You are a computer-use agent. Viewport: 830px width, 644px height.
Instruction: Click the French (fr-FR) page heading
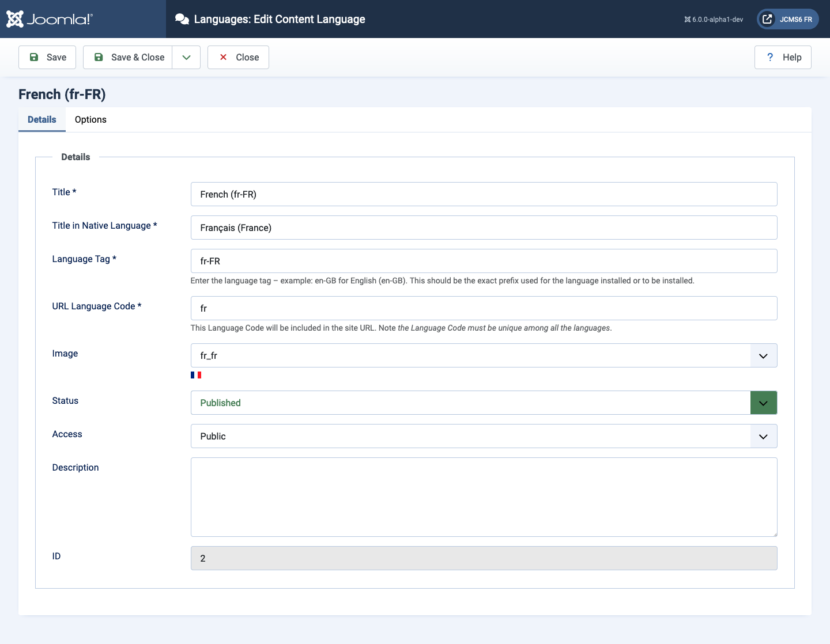pos(62,94)
